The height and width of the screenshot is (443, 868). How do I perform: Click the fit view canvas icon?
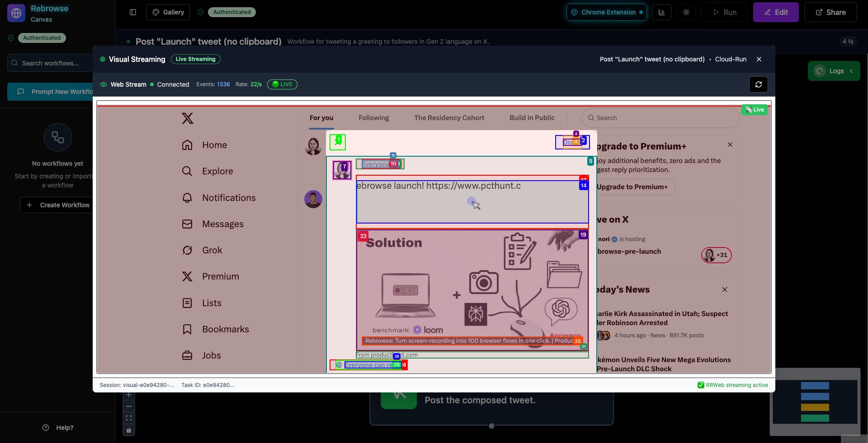point(129,418)
